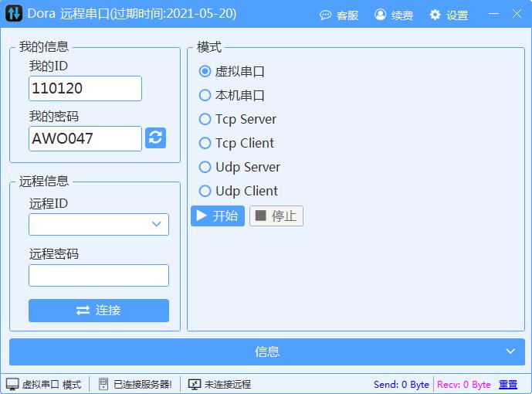Refresh my password with refresh icon
The image size is (532, 394).
(155, 138)
